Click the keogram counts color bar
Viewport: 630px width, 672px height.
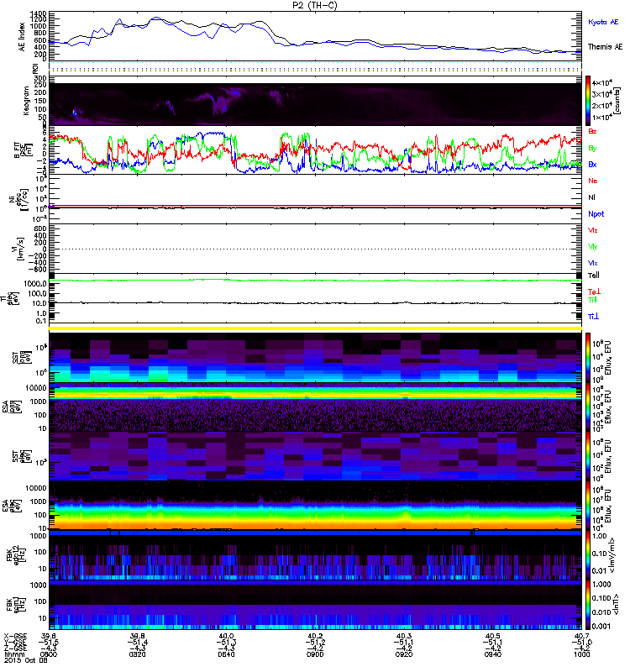click(x=588, y=101)
